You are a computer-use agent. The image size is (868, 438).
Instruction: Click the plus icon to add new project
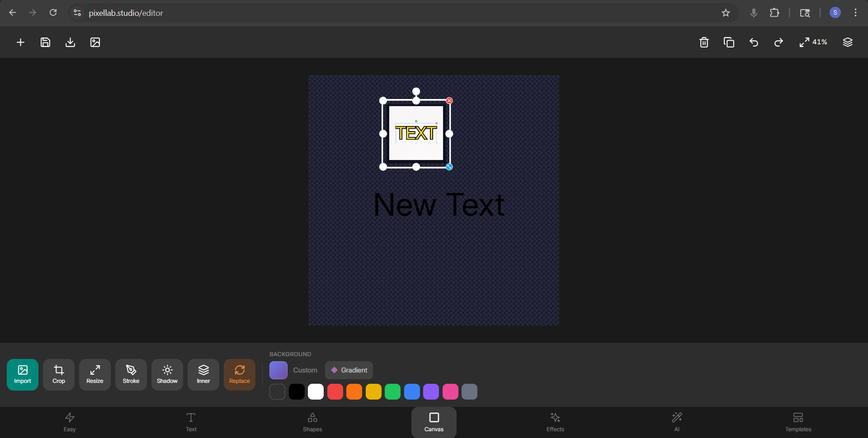tap(20, 42)
